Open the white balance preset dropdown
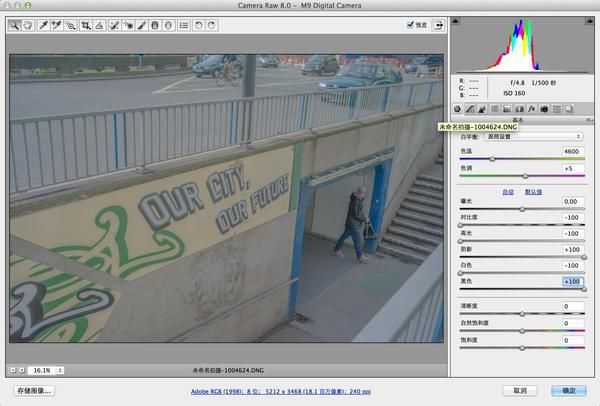This screenshot has width=600, height=406. (x=533, y=137)
